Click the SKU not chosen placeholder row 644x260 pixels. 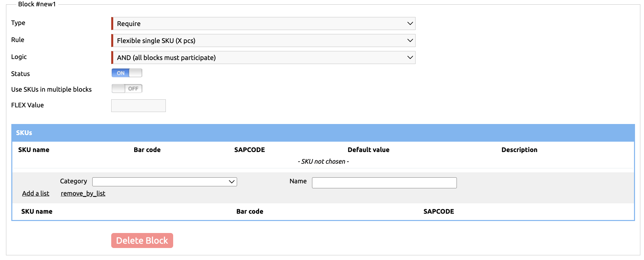pos(323,162)
